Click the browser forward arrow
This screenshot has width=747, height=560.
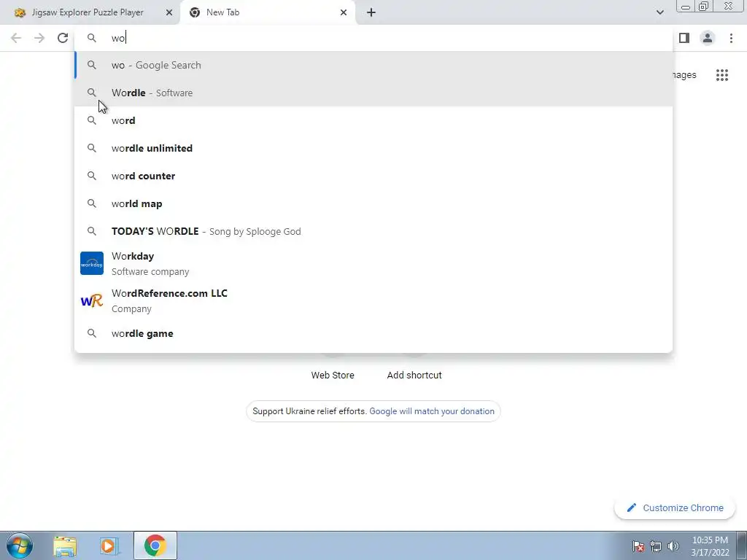pyautogui.click(x=39, y=38)
